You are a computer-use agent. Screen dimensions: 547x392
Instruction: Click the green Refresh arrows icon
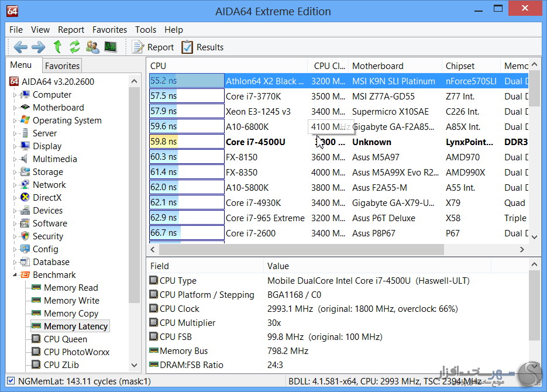[x=74, y=47]
